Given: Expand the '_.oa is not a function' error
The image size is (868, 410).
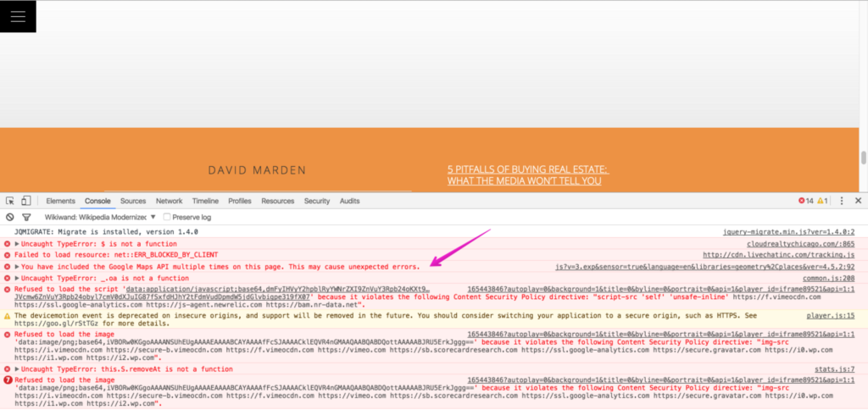Looking at the screenshot, I should [x=17, y=279].
